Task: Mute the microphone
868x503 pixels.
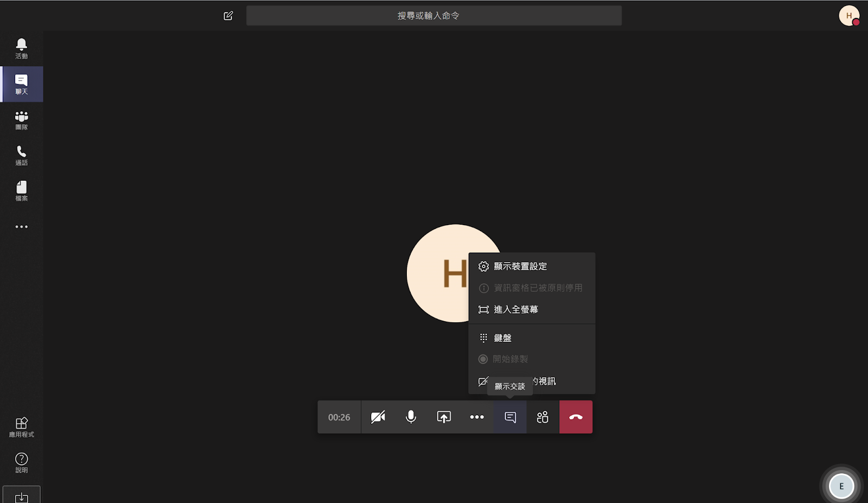Action: click(x=411, y=417)
